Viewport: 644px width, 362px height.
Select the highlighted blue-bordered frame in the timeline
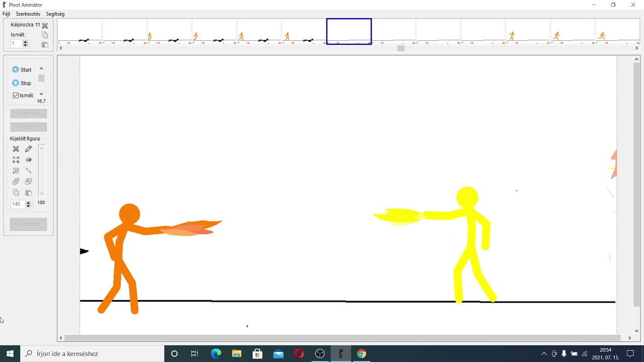point(349,32)
